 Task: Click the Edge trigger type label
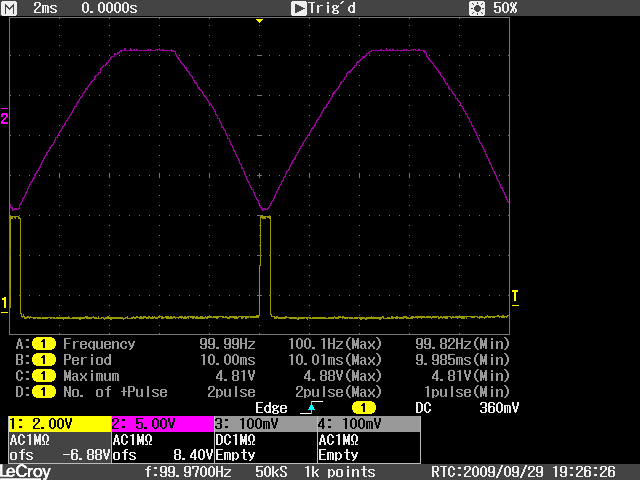(271, 408)
